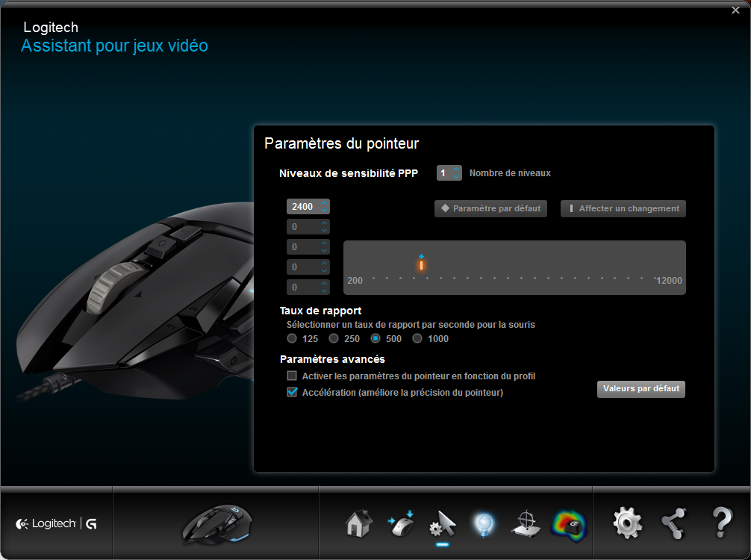
Task: Close the Logitech Assistant window
Action: tap(735, 10)
